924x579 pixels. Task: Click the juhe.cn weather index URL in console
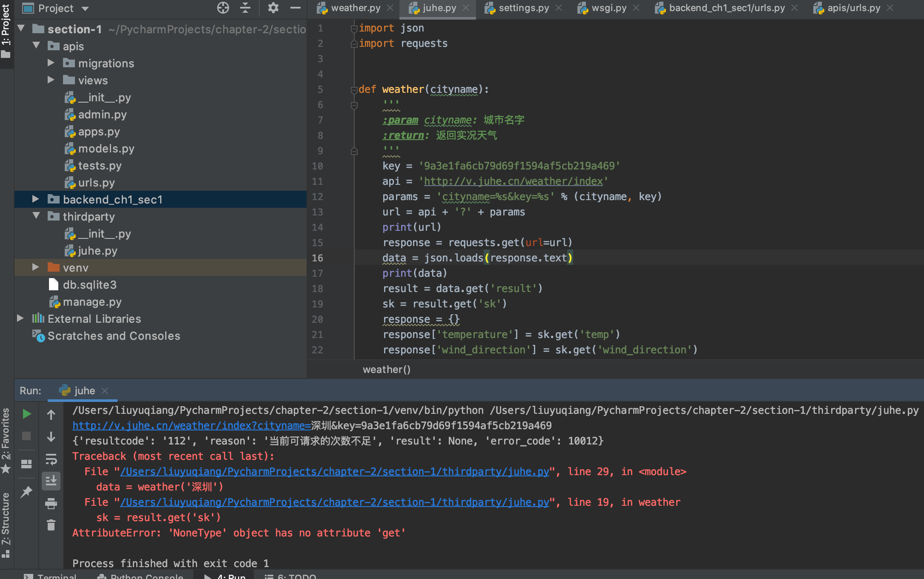point(192,425)
